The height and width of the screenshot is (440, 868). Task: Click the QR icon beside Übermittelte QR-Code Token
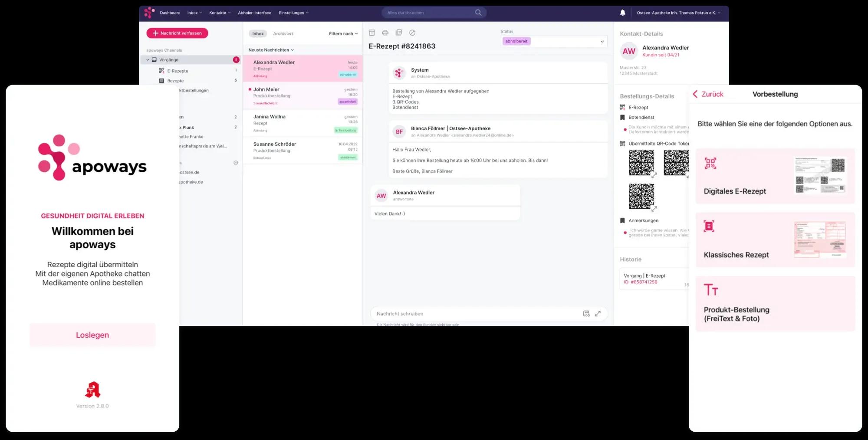tap(622, 144)
